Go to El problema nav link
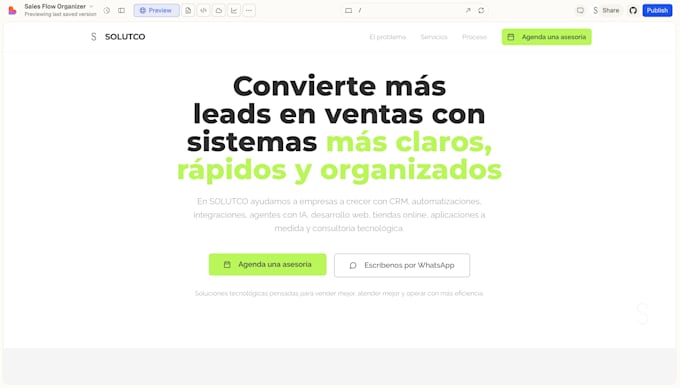This screenshot has width=680, height=388. coord(388,37)
